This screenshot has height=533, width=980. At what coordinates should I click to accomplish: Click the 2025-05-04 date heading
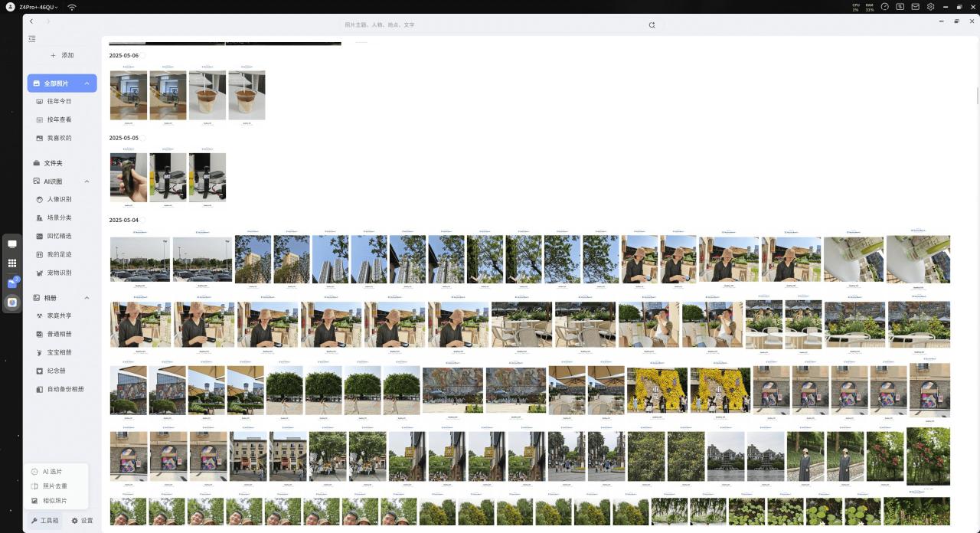click(x=124, y=221)
